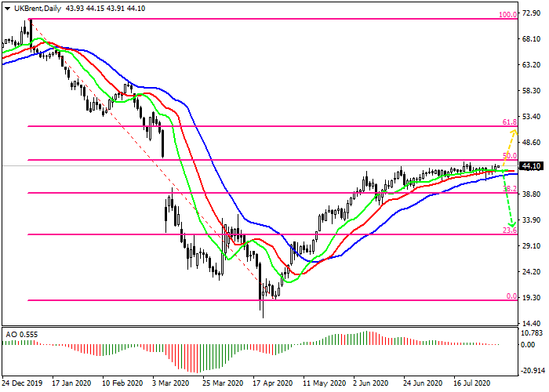Screen dimensions: 549x392
Task: Click the 100.0 Fibonacci level label
Action: pos(507,14)
